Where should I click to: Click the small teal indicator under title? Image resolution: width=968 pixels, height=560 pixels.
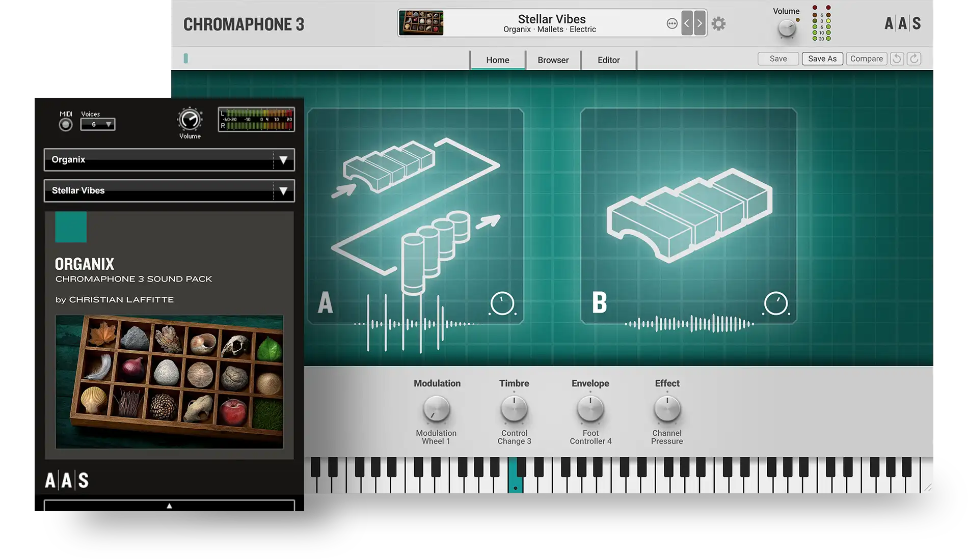tap(186, 59)
